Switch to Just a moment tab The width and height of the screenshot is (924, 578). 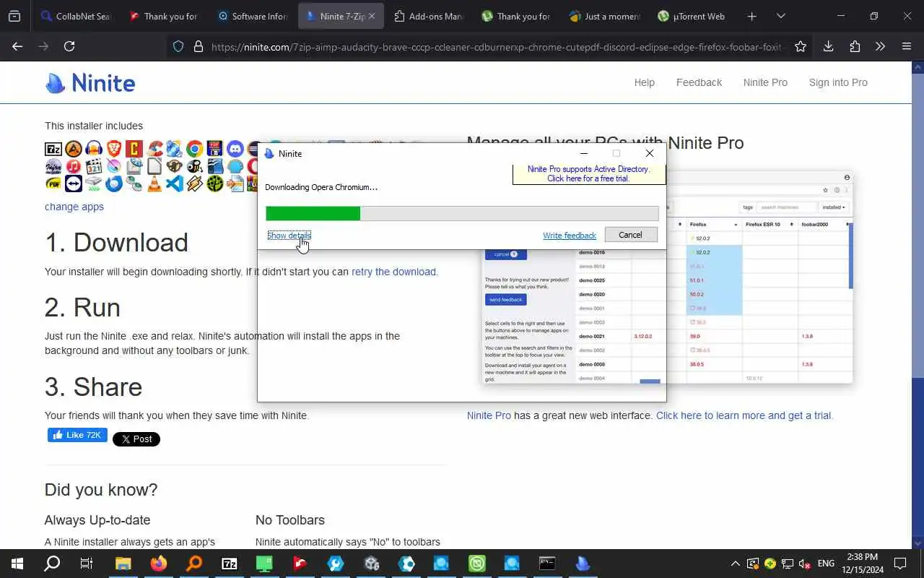[x=603, y=16]
